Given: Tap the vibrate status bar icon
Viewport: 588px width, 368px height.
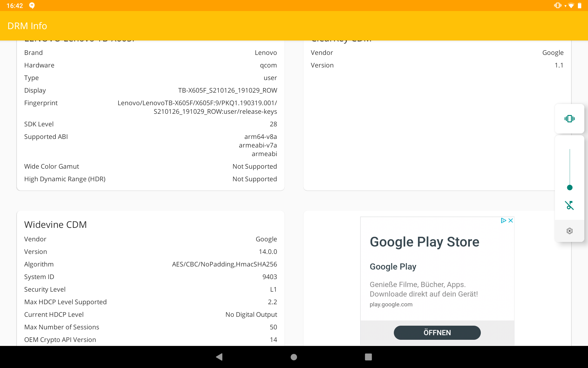Looking at the screenshot, I should [558, 6].
